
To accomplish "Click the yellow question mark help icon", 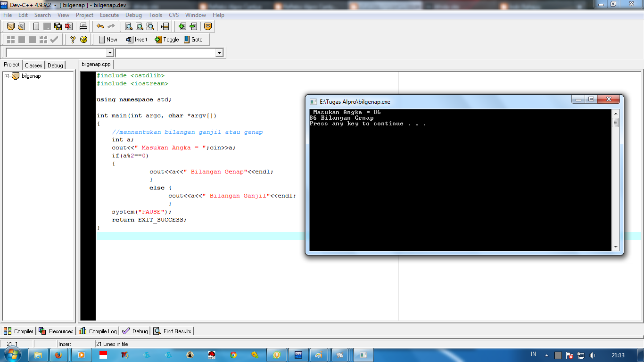I will [73, 40].
